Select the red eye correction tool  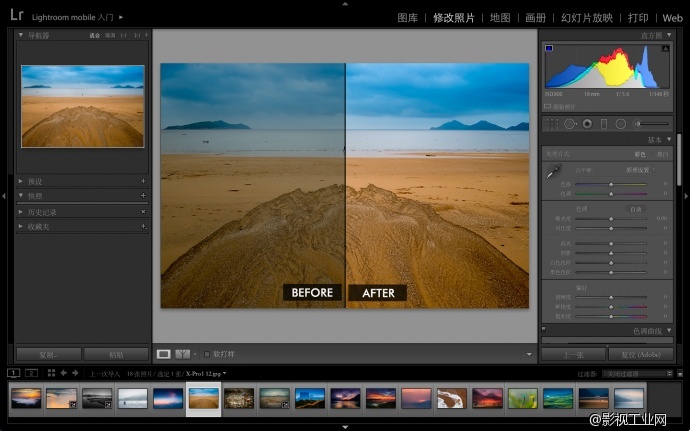point(587,123)
